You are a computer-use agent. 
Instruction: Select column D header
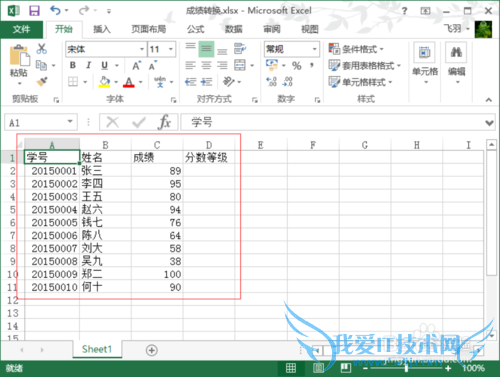point(209,145)
